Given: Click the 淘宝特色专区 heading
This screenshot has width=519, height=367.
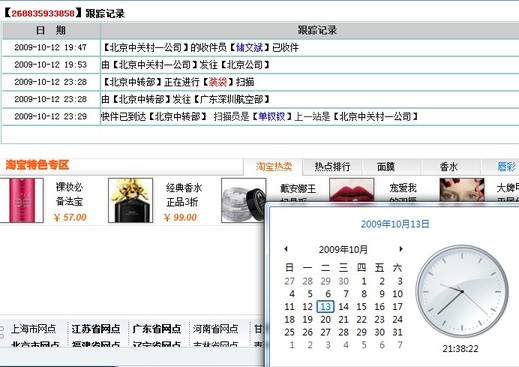Looking at the screenshot, I should [37, 165].
